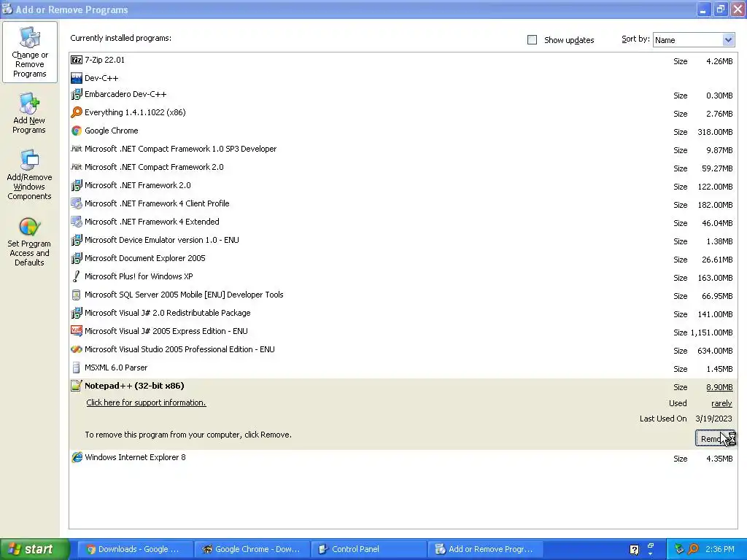Viewport: 747px width, 560px height.
Task: Click .NET Compact Framework 2.0 icon
Action: pyautogui.click(x=76, y=167)
